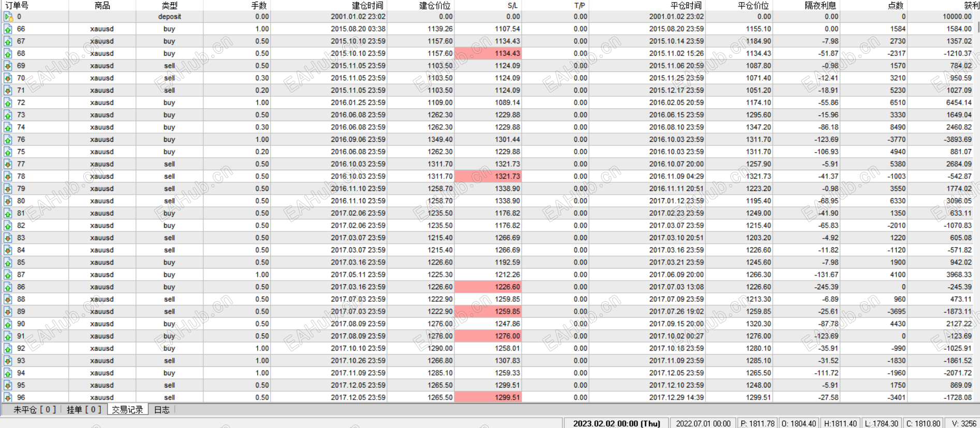
Task: Pick the sell icon beside order 80
Action: coord(8,201)
